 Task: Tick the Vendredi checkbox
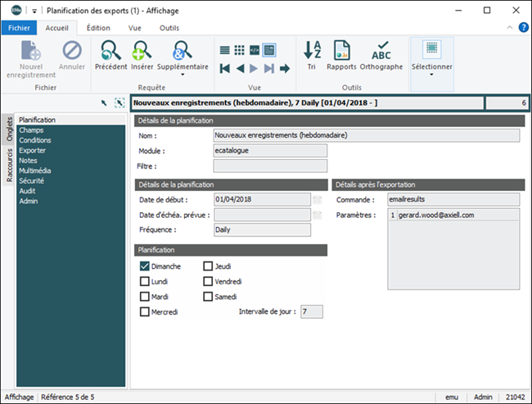click(x=208, y=281)
